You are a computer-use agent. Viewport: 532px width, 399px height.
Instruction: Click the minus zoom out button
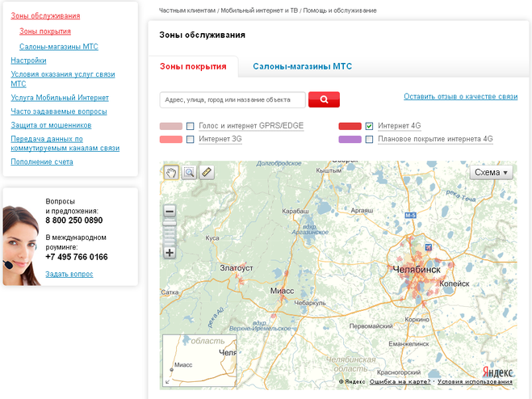(x=170, y=212)
